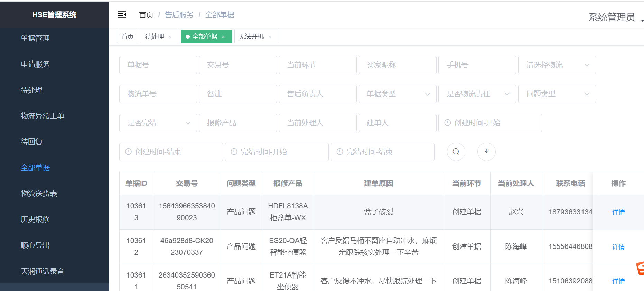Focus the 物流单号 input field

(158, 94)
